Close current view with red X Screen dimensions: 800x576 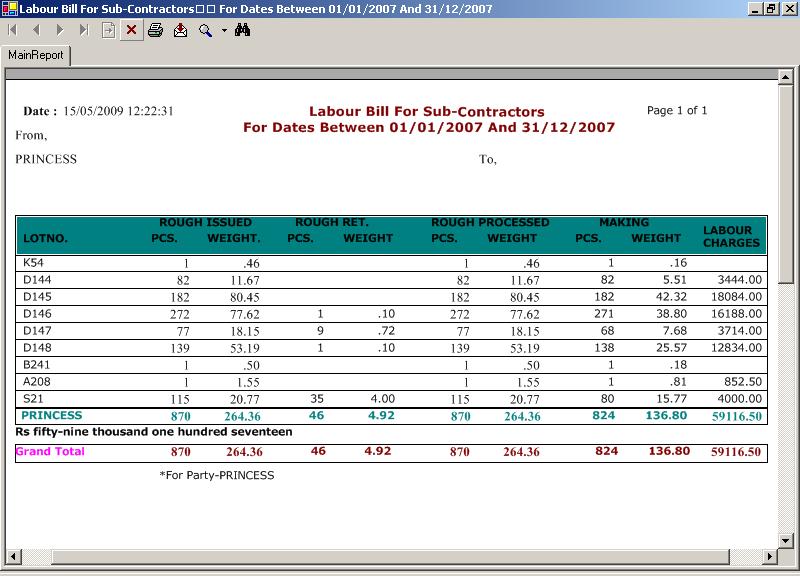[x=131, y=31]
